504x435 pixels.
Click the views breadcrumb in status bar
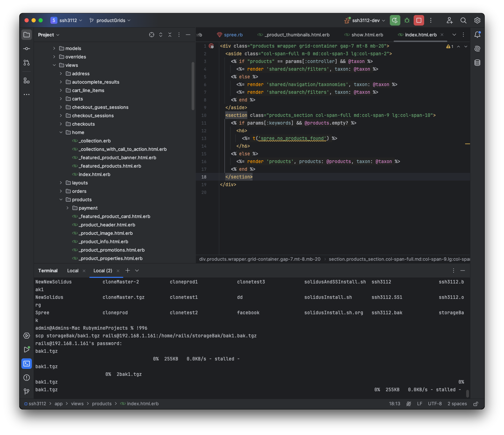point(77,404)
